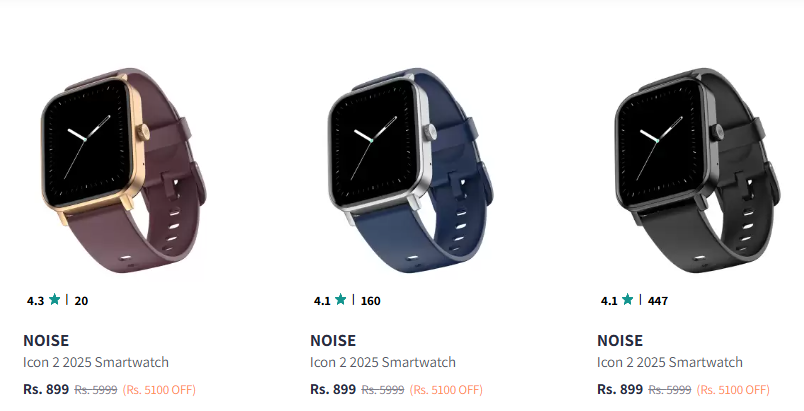Open the maroon strap Noise smartwatch image
804x411 pixels.
[124, 171]
